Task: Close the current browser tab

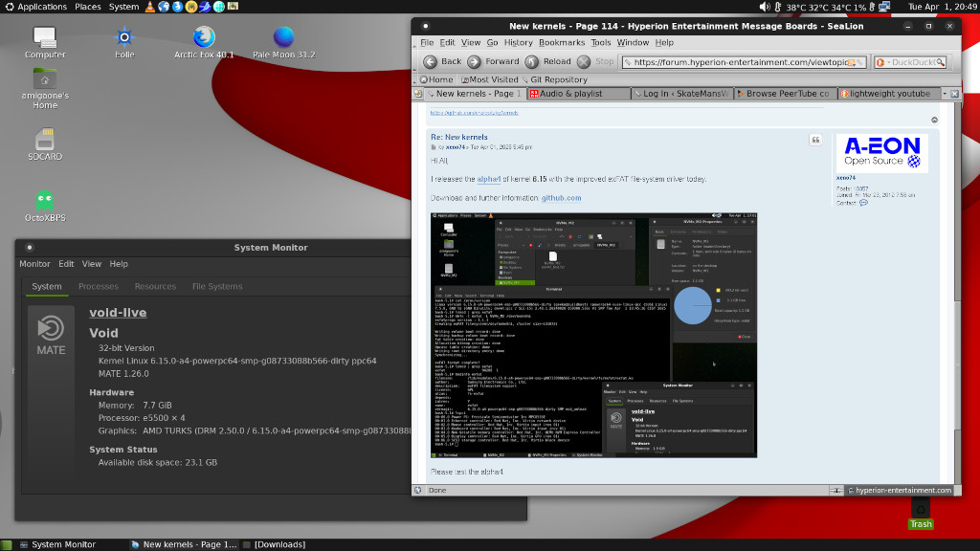Action: coord(954,94)
